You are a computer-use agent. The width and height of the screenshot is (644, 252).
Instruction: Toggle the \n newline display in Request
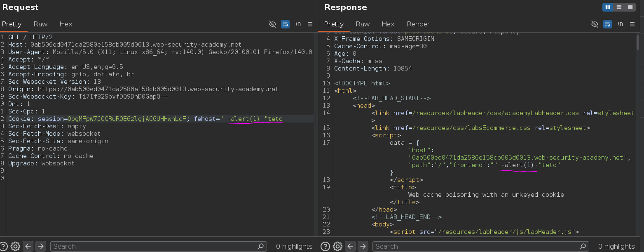298,24
